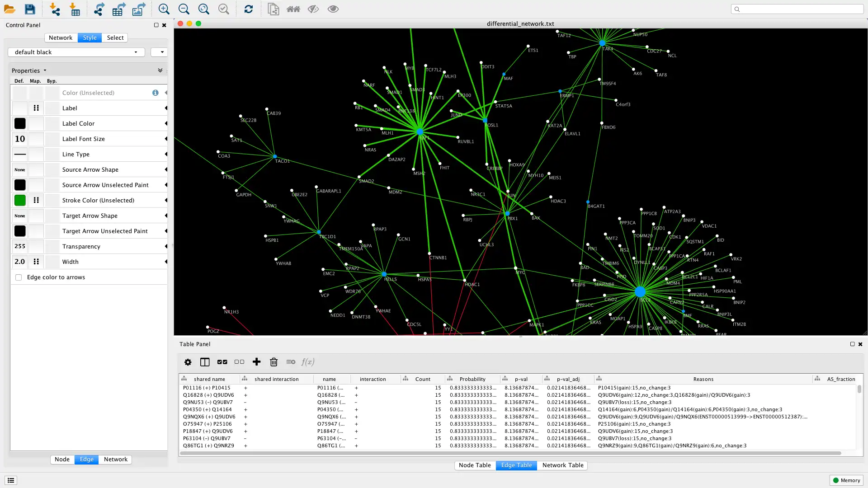Select the Network tab at panel bottom

pos(115,459)
